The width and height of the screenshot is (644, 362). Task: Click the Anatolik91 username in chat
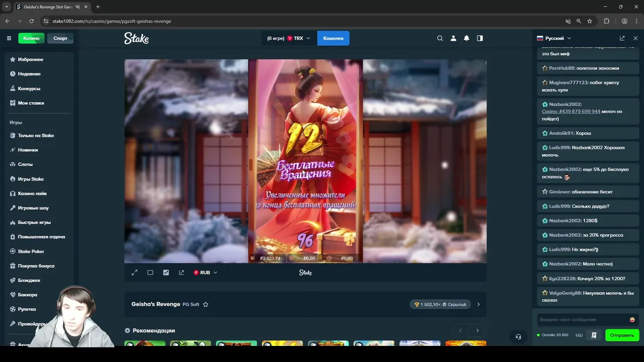(x=561, y=133)
